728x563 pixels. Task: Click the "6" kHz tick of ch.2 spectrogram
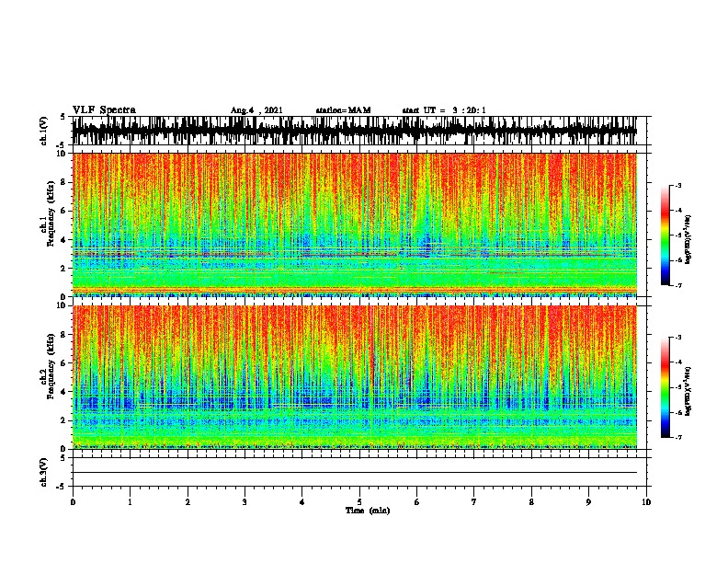65,362
